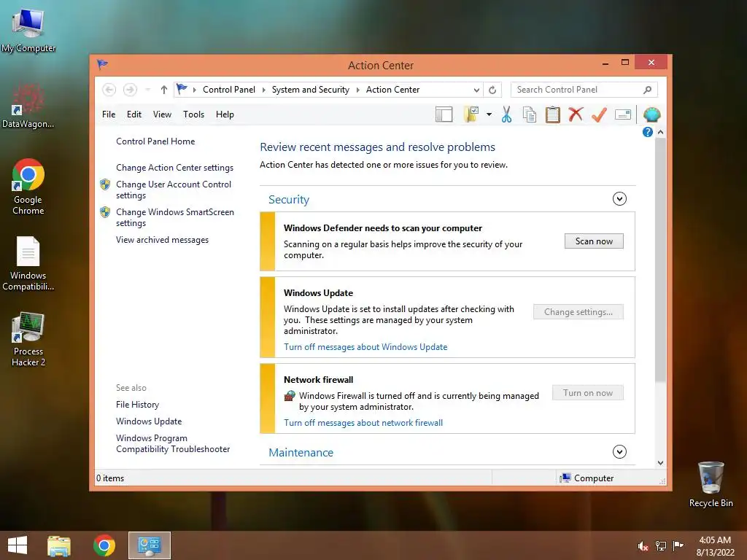Launch Chrome from the taskbar
Screen dimensions: 747x560
click(x=104, y=545)
